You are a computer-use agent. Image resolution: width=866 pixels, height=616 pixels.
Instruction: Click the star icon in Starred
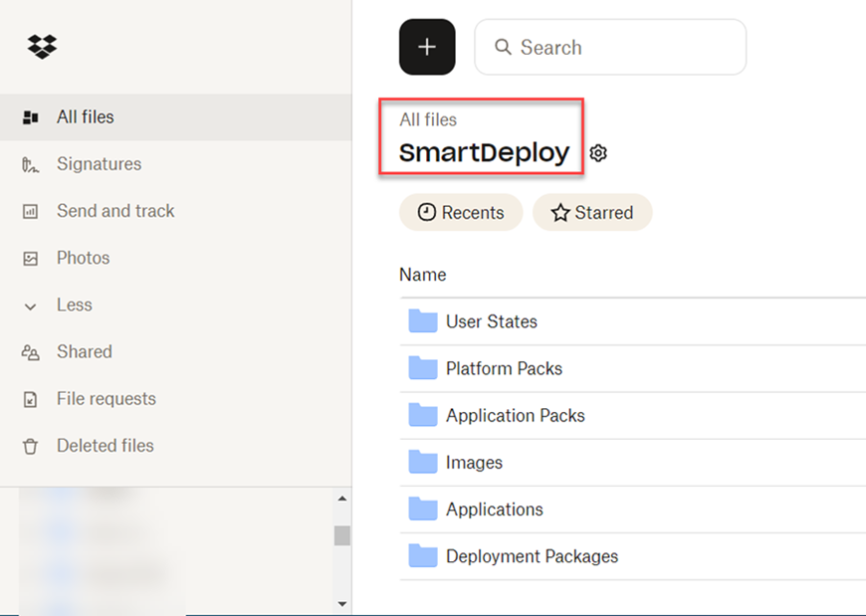(x=560, y=213)
